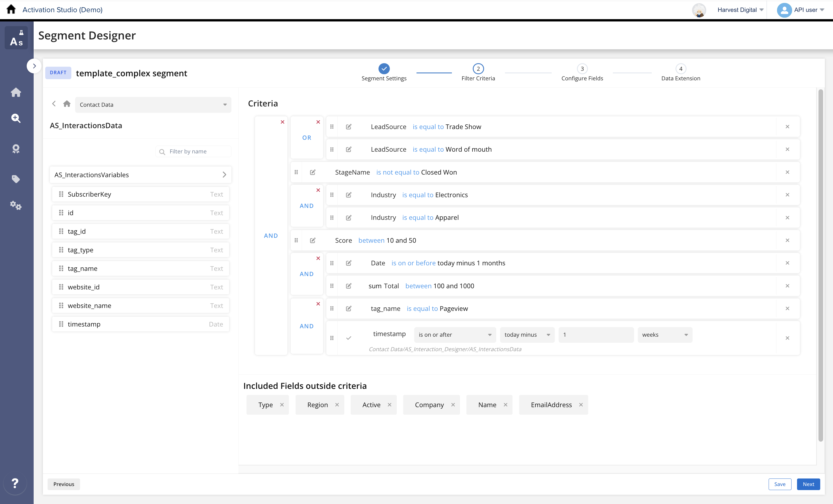Expand the AS_InteractionsVariables list
The image size is (833, 504).
point(224,175)
